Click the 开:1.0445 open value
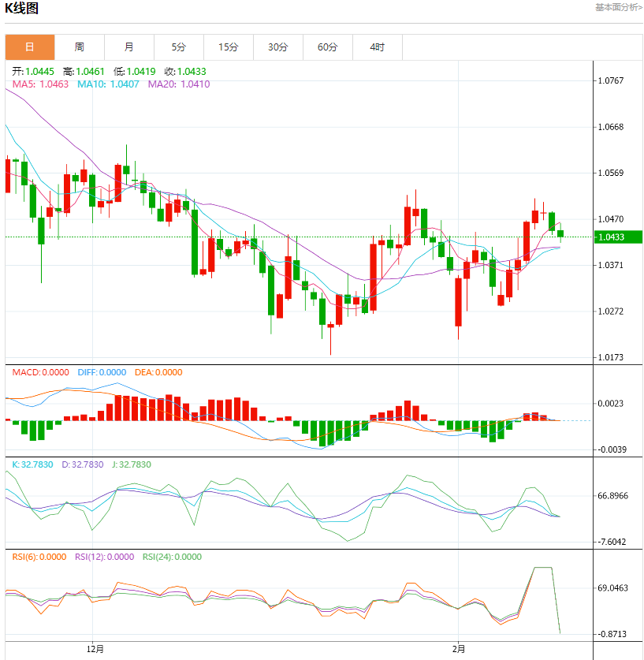The image size is (644, 660). [x=33, y=72]
